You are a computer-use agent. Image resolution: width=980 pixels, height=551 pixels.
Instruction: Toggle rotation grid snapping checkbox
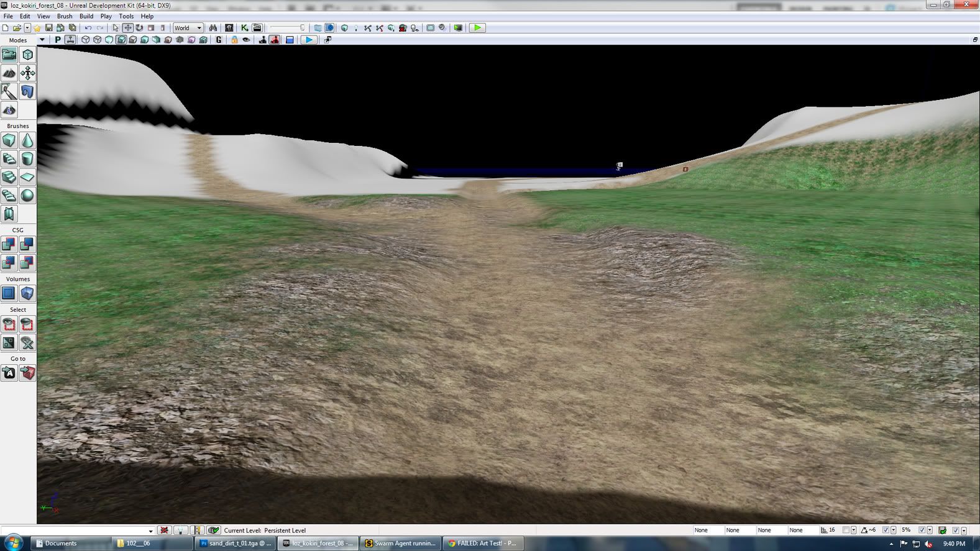click(886, 531)
